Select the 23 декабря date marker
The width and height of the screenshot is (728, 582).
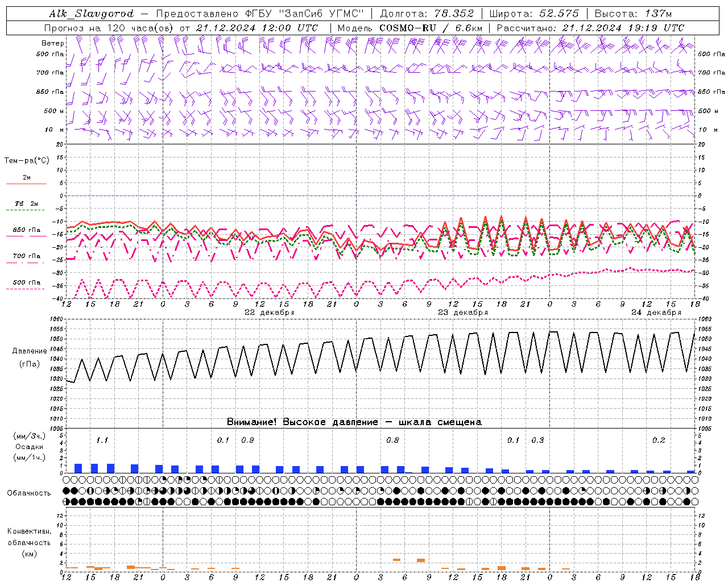click(462, 313)
